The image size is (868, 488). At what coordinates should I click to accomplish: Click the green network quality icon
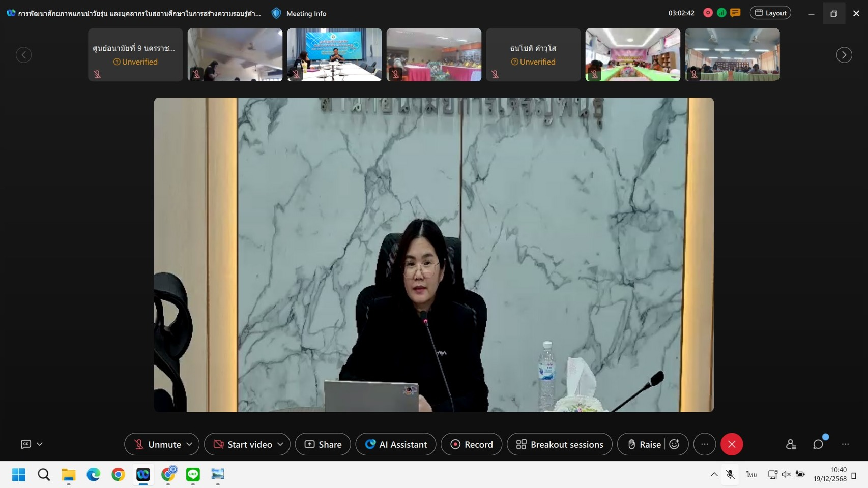[x=721, y=13]
